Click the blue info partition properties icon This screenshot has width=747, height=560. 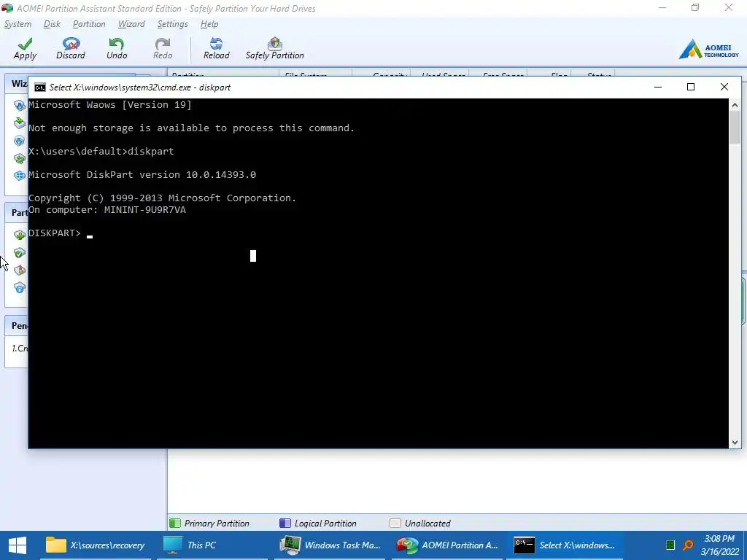[20, 287]
